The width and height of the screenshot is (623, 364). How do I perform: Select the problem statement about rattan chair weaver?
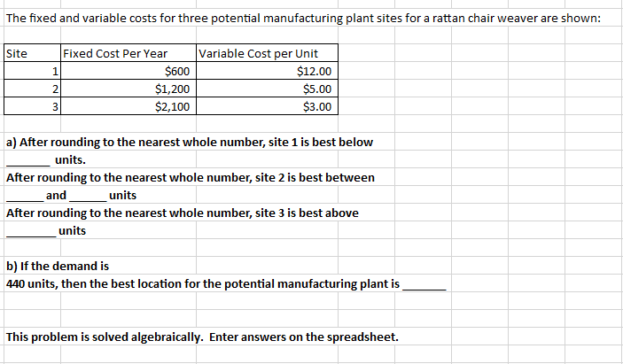click(303, 19)
